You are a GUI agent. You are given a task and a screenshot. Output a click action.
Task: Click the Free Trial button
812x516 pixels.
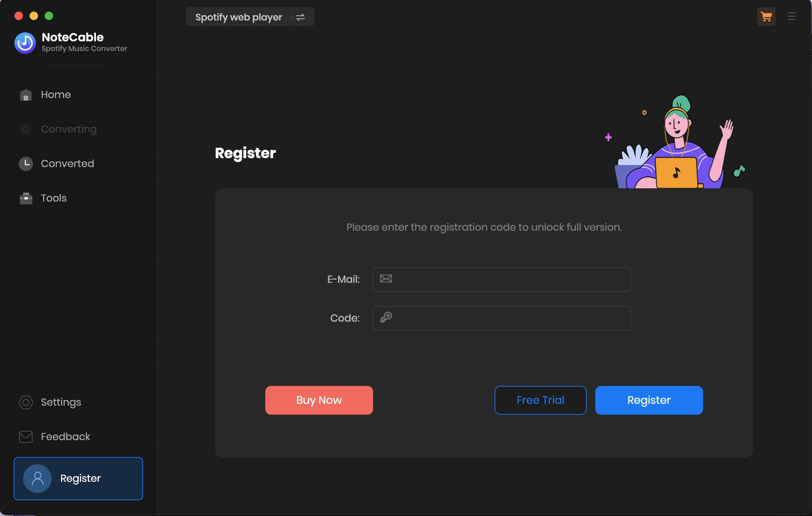point(540,400)
